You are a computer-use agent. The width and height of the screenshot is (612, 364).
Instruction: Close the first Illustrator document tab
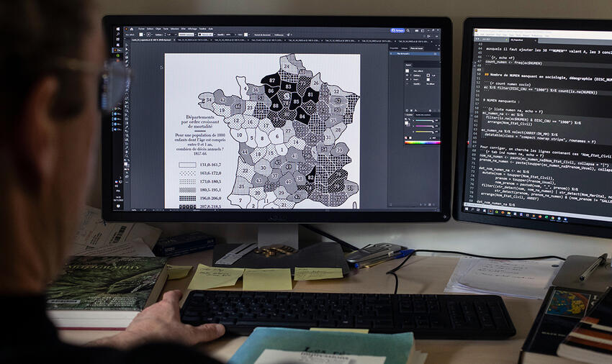coord(174,40)
